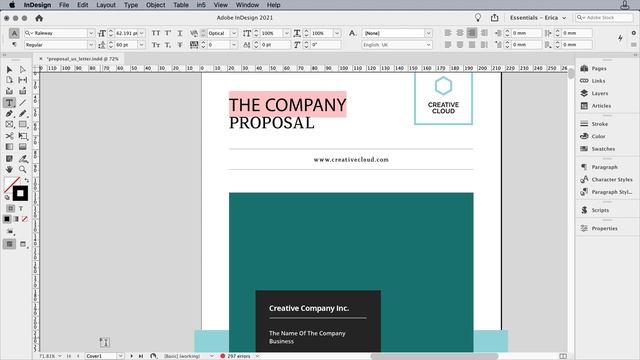Open the English: UK language dropdown
Image resolution: width=640 pixels, height=360 pixels.
click(428, 45)
